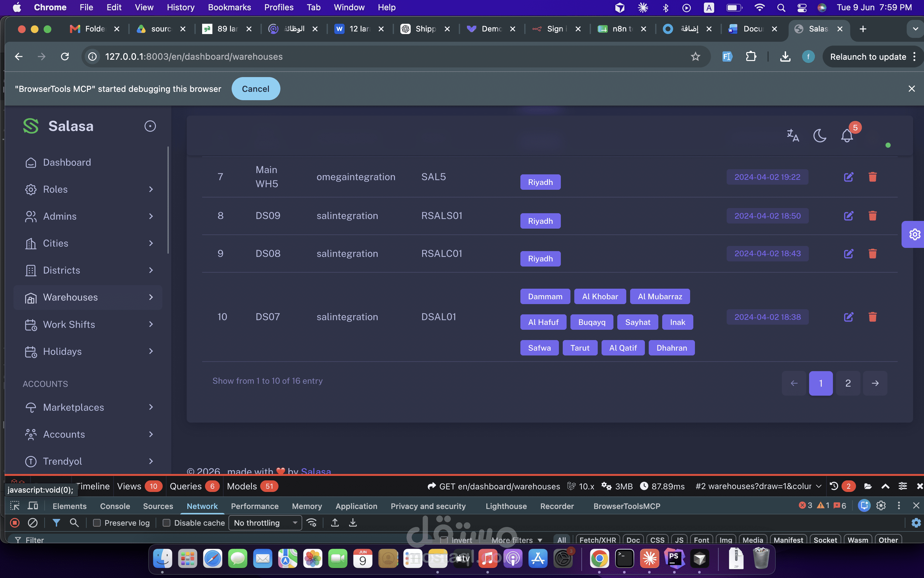The height and width of the screenshot is (578, 924).
Task: Open the debugbar Queries tab
Action: (194, 486)
